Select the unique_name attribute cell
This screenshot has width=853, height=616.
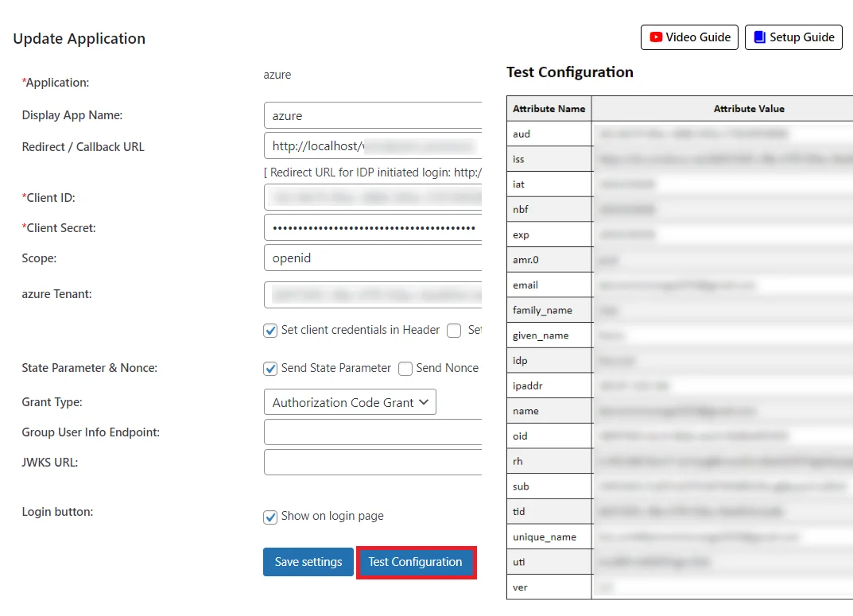coord(549,537)
